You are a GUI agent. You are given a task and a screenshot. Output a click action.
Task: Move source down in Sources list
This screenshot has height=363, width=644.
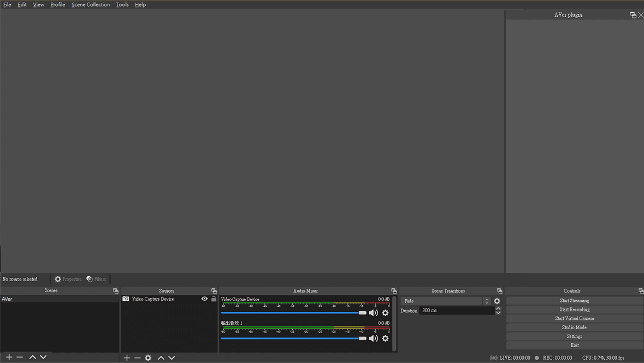point(172,358)
